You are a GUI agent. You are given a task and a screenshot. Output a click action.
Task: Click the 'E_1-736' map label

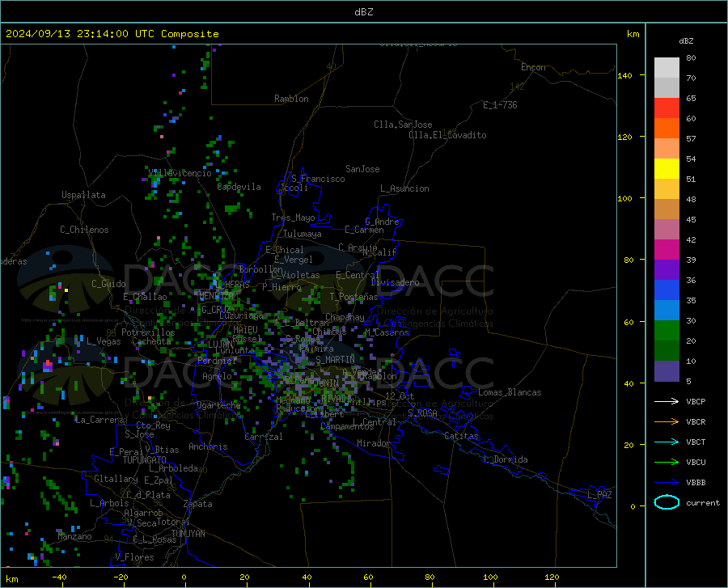coord(500,105)
